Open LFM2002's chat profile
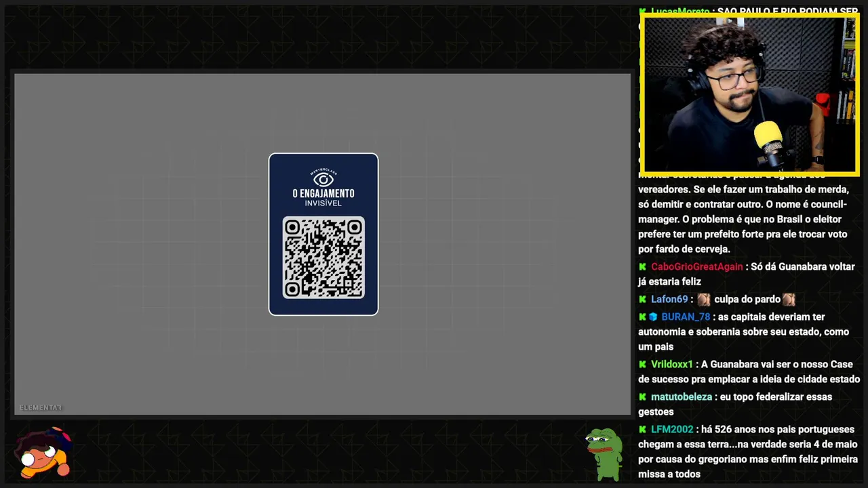Viewport: 868px width, 488px height. (x=672, y=430)
